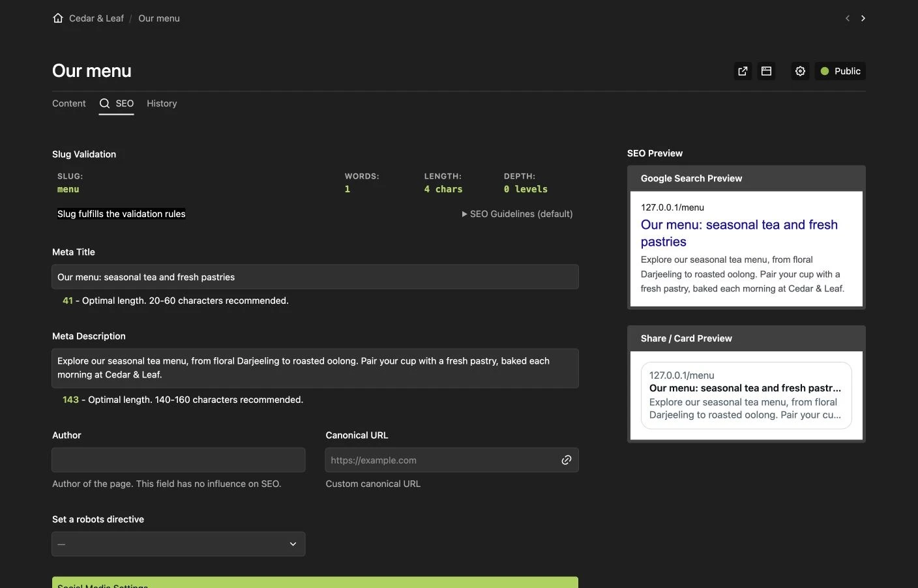Click the Our menu breadcrumb link
This screenshot has height=588, width=918.
pos(159,18)
